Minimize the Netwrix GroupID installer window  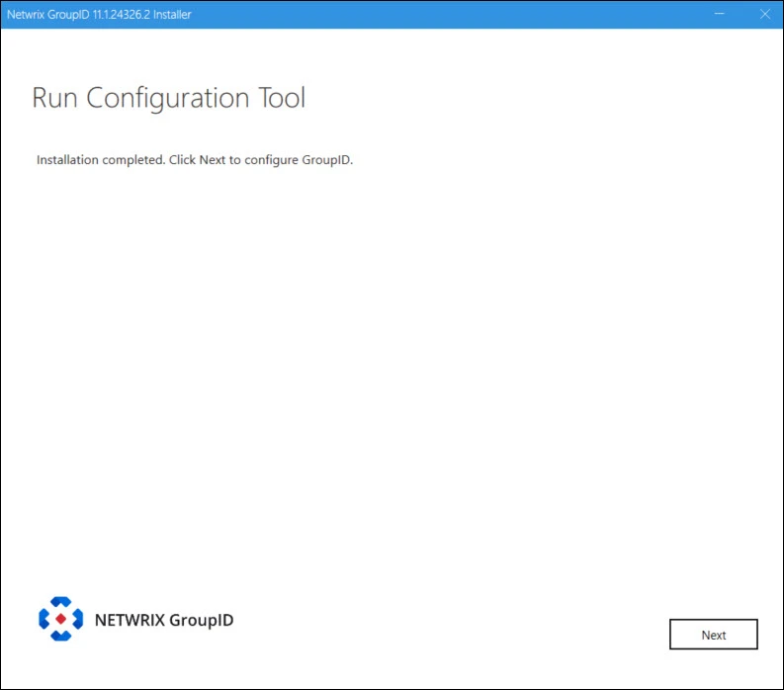pos(719,14)
